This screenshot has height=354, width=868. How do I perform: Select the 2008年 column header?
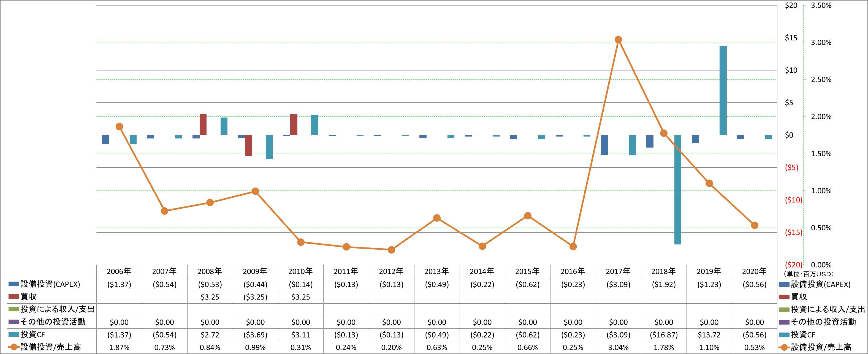[x=210, y=271]
